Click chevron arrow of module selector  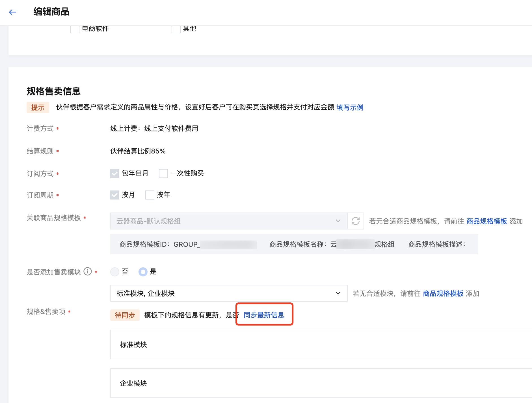338,293
